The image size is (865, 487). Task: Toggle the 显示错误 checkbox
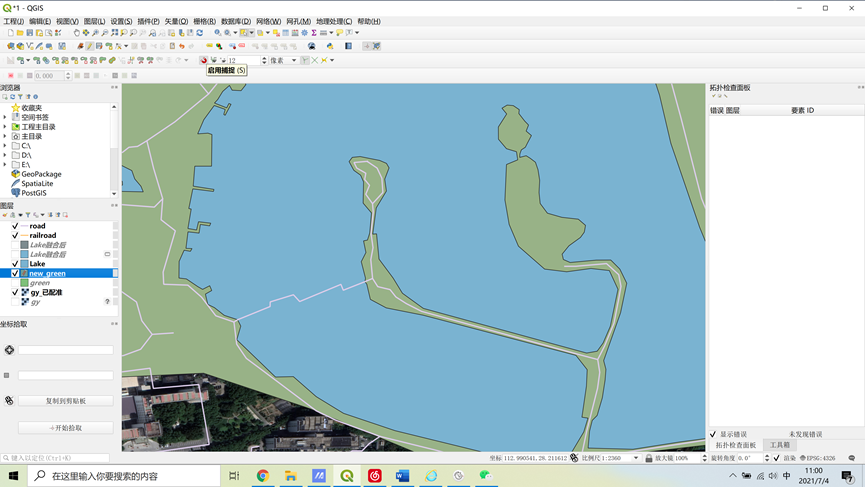tap(713, 434)
